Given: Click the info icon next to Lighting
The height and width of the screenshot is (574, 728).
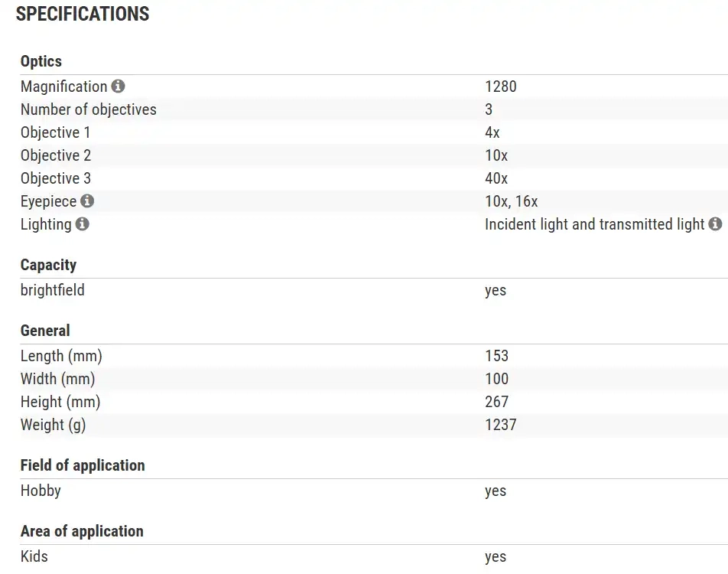Looking at the screenshot, I should pos(82,224).
